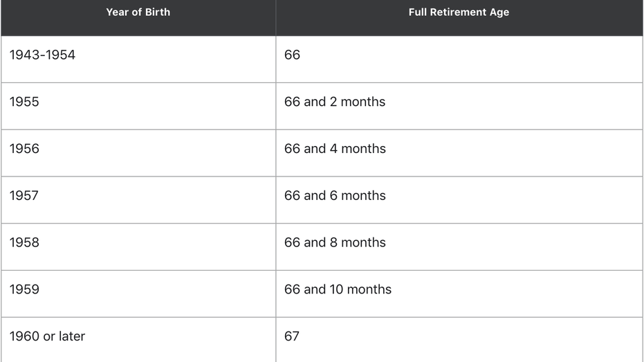The image size is (644, 362).
Task: Click the Year of Birth column header
Action: point(138,18)
